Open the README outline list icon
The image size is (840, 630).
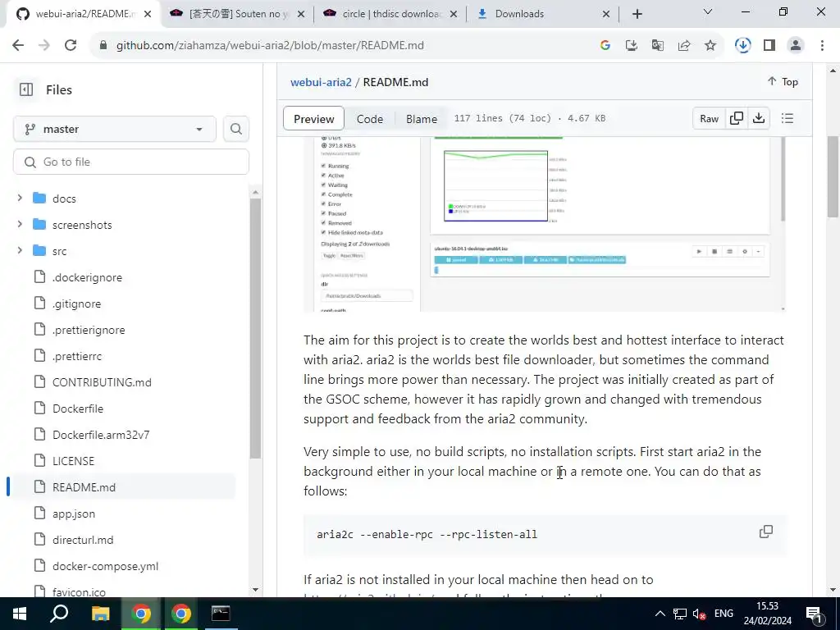click(x=787, y=118)
